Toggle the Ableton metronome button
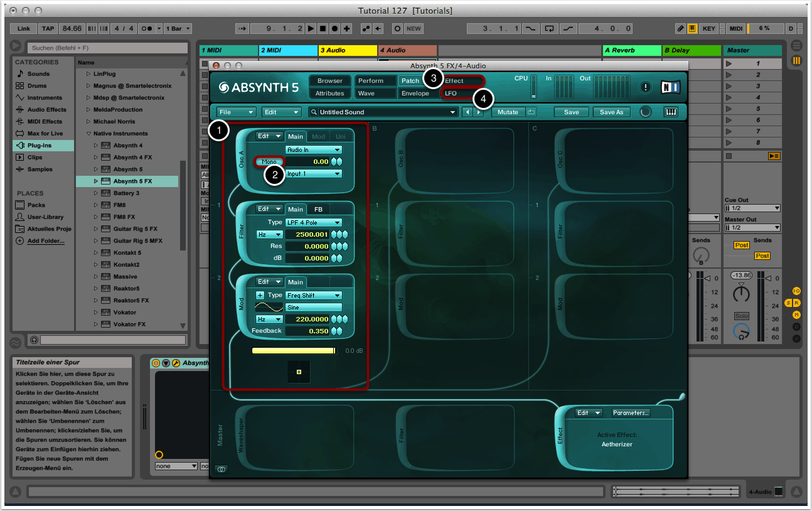Viewport: 812px width, 511px height. (148, 29)
